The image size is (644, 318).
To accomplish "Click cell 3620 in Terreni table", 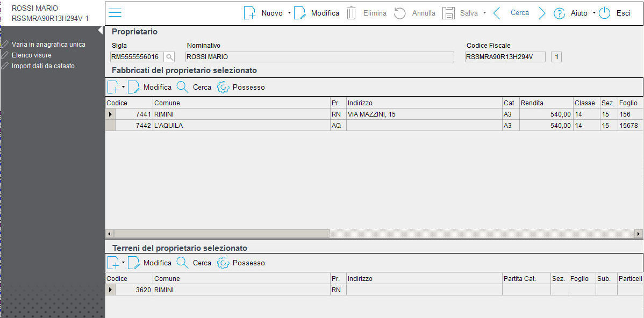I will 134,290.
